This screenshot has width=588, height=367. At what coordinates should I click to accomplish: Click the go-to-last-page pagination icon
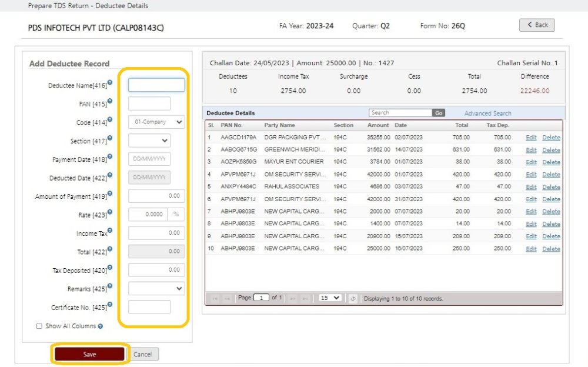pos(305,298)
